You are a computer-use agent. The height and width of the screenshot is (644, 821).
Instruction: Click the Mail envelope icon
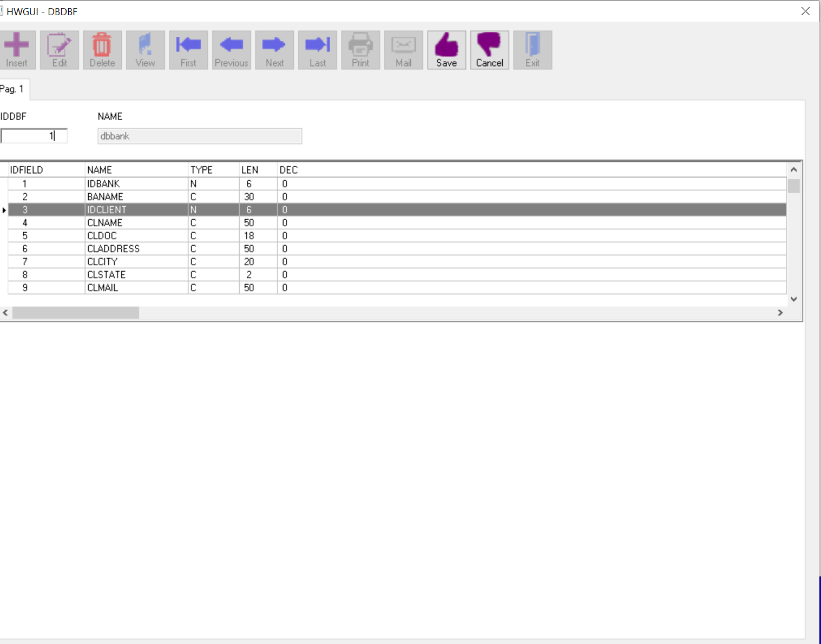pos(404,50)
